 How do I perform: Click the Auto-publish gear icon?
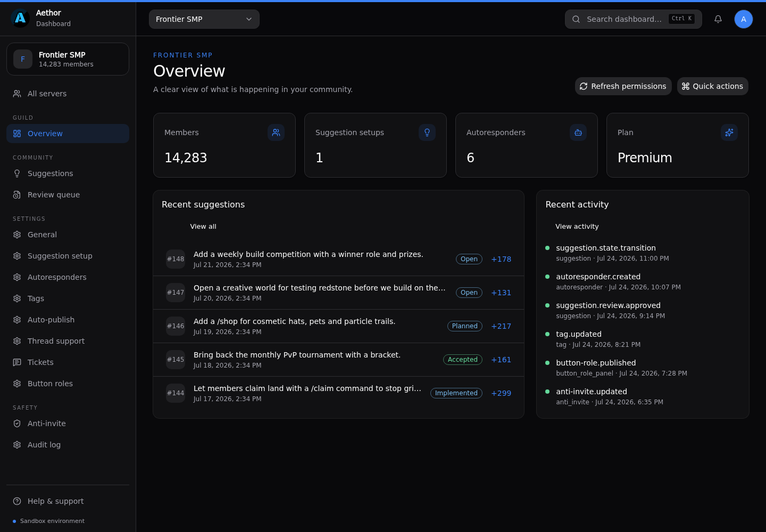(17, 320)
